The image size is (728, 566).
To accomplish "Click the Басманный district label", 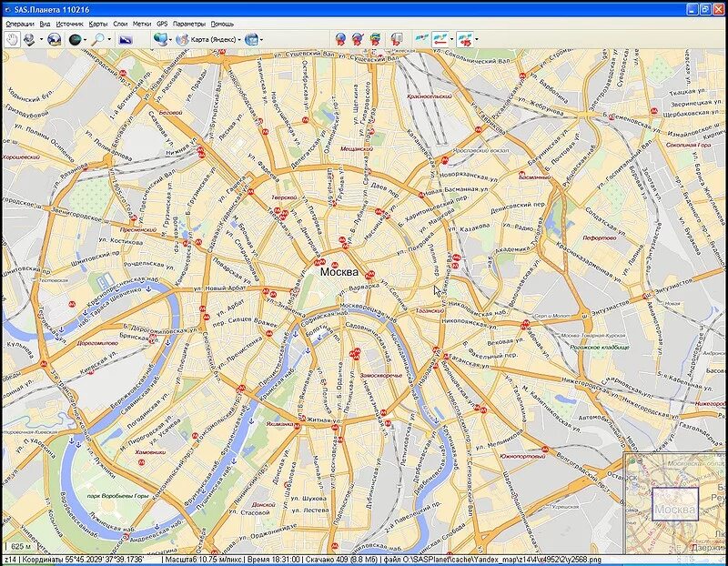I will (x=535, y=177).
